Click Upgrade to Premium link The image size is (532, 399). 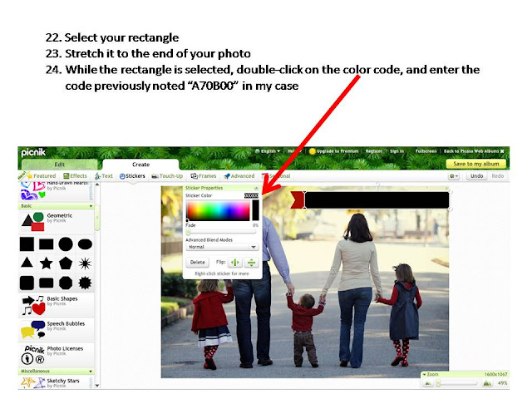click(x=334, y=151)
